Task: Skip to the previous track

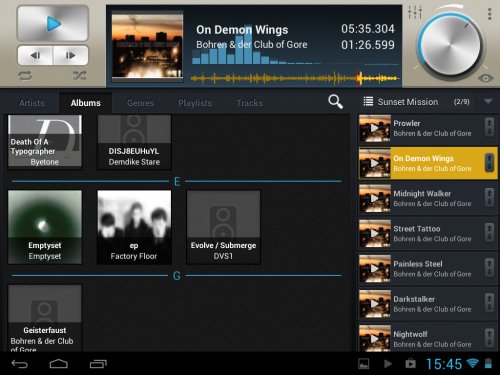Action: pyautogui.click(x=35, y=55)
